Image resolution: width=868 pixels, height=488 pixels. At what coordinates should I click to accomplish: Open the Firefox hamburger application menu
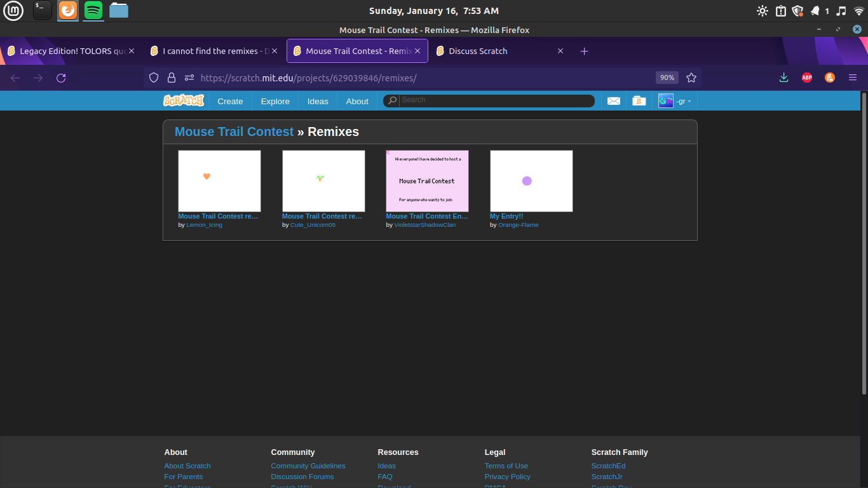852,78
